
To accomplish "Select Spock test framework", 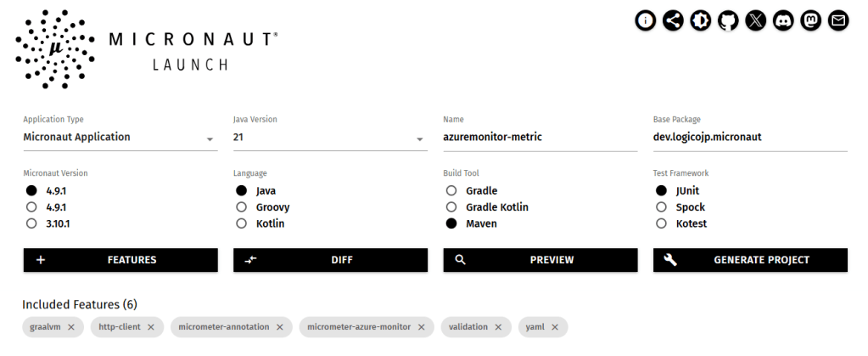I will pos(662,207).
